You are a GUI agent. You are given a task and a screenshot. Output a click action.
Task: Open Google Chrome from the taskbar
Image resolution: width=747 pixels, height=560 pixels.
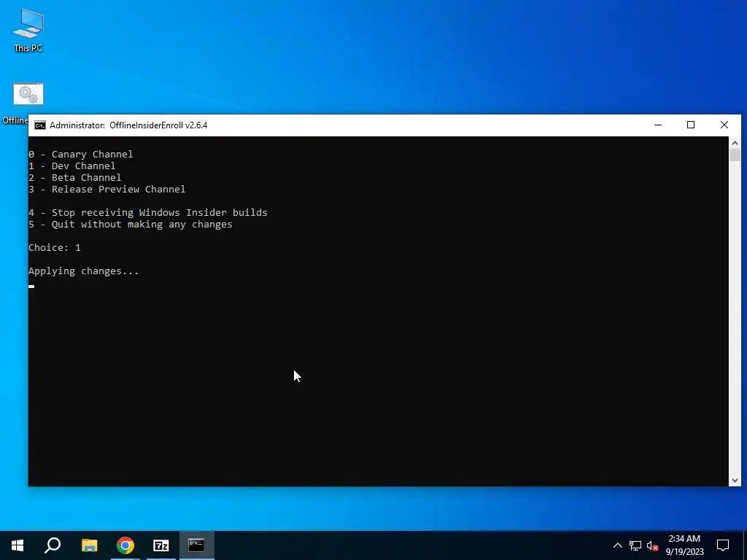pyautogui.click(x=125, y=545)
